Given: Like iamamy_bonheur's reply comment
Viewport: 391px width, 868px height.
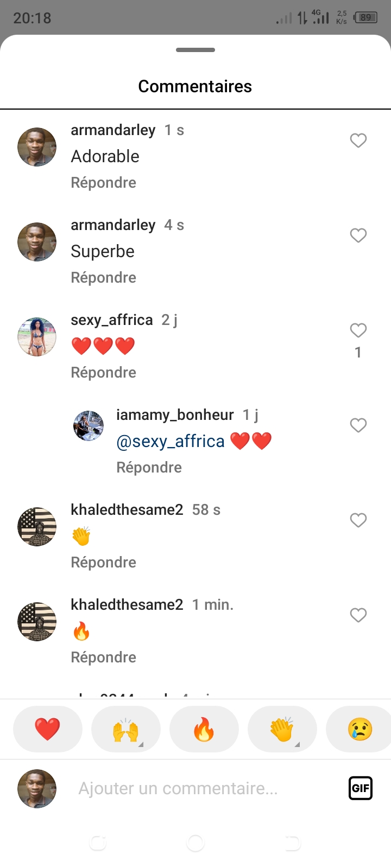Looking at the screenshot, I should 358,425.
